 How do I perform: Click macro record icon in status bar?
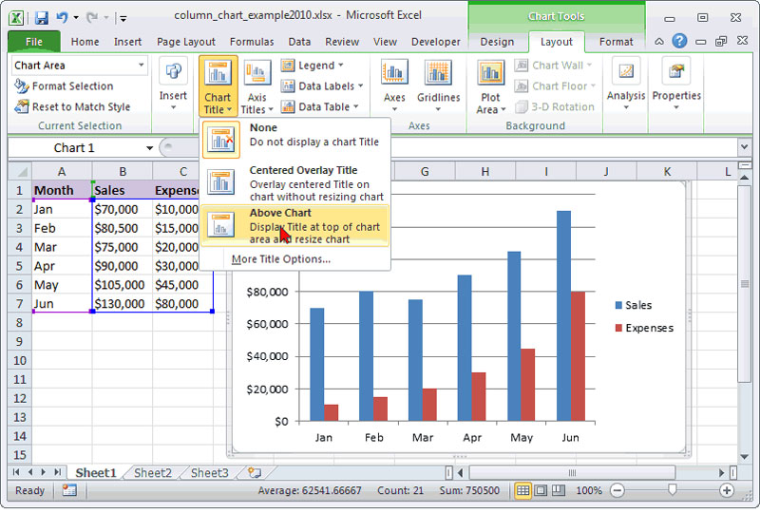(x=69, y=490)
